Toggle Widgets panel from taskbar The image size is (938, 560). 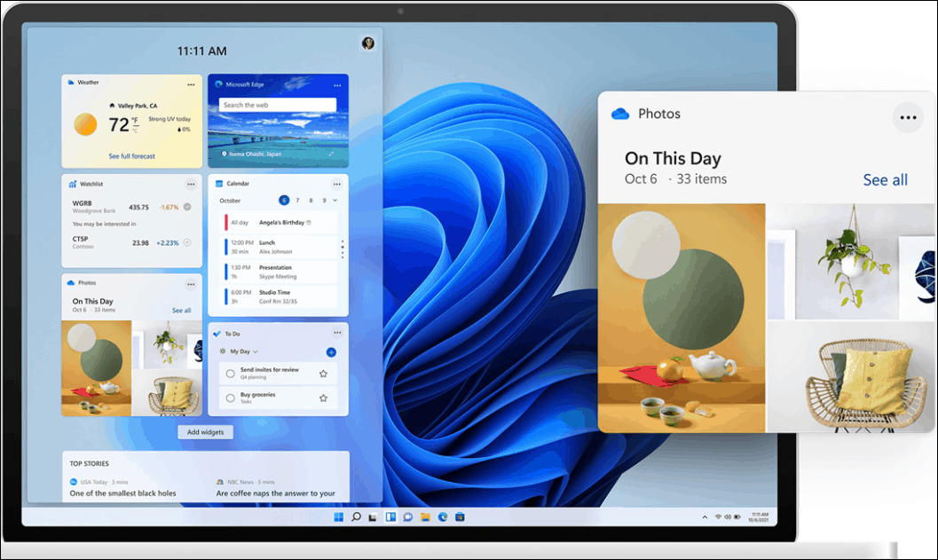390,517
